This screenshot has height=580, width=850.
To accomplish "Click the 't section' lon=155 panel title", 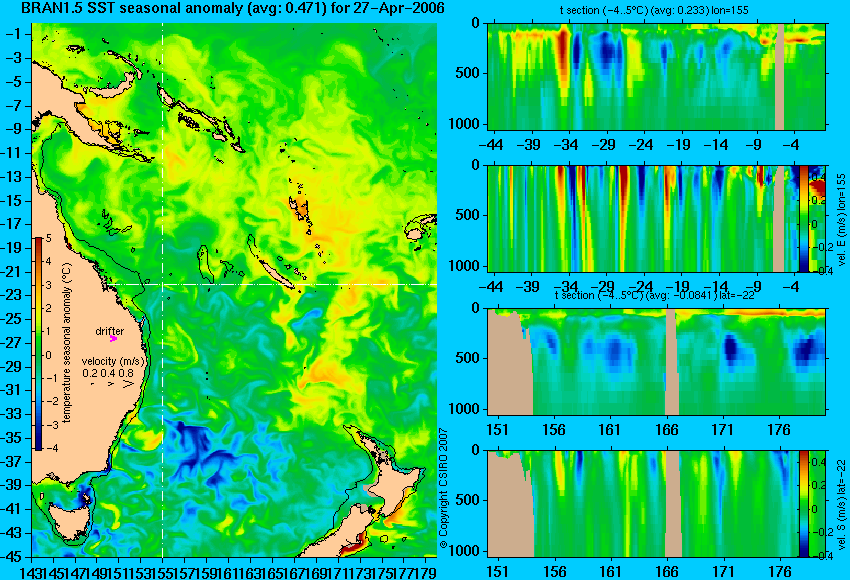I will coord(654,10).
